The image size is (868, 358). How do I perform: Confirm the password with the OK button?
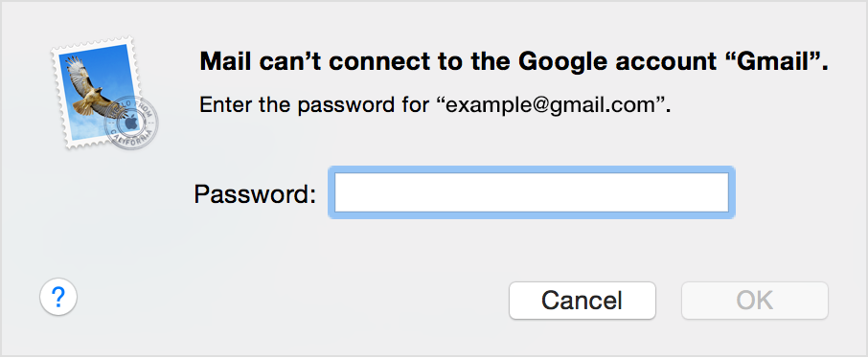755,301
